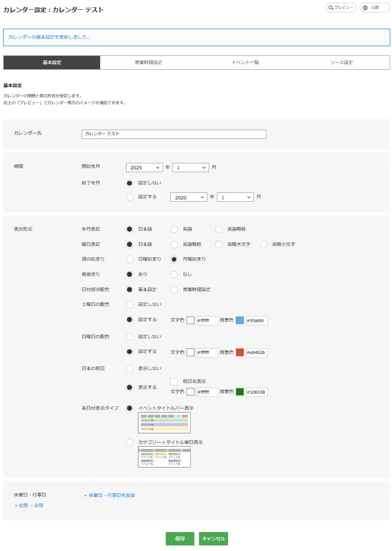Select 'なし' for 前後送り option
Viewport: 392px width, 551px height.
pyautogui.click(x=174, y=275)
